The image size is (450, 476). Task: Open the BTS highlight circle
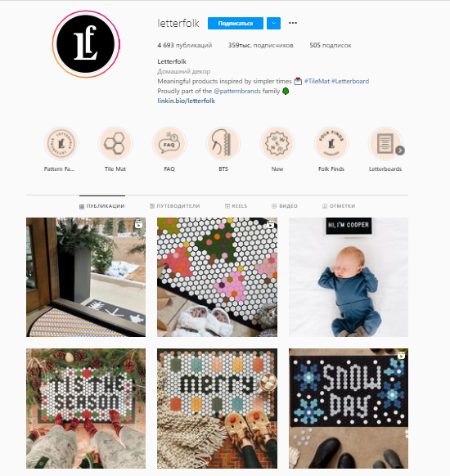pyautogui.click(x=223, y=144)
